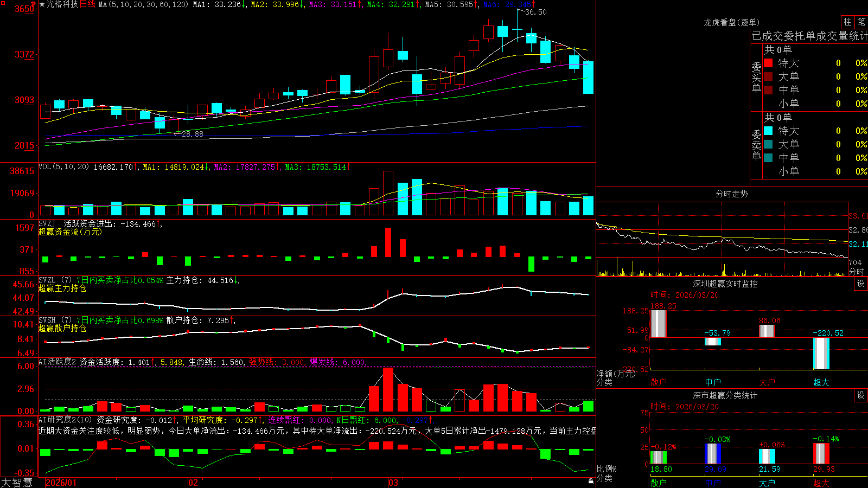The width and height of the screenshot is (868, 488).
Task: Click the dark red 中单 buy swatch
Action: click(768, 90)
